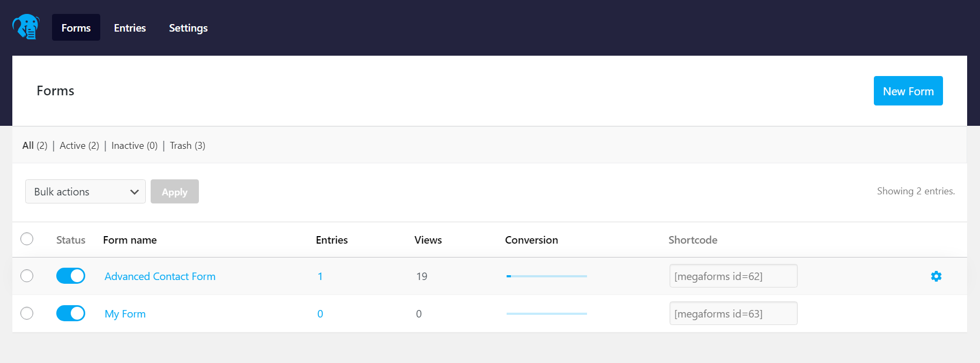Filter forms by Trash (3)
The height and width of the screenshot is (363, 980).
(188, 146)
